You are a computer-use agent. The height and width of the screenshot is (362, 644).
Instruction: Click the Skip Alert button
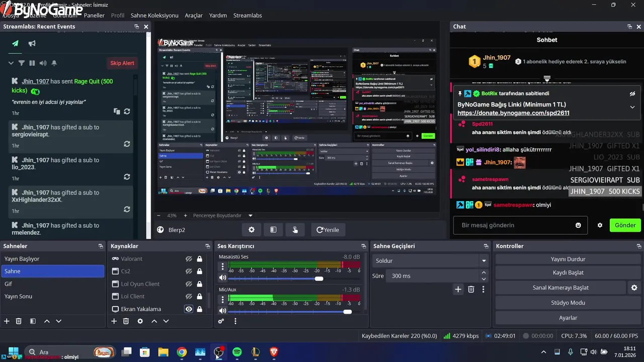[122, 63]
